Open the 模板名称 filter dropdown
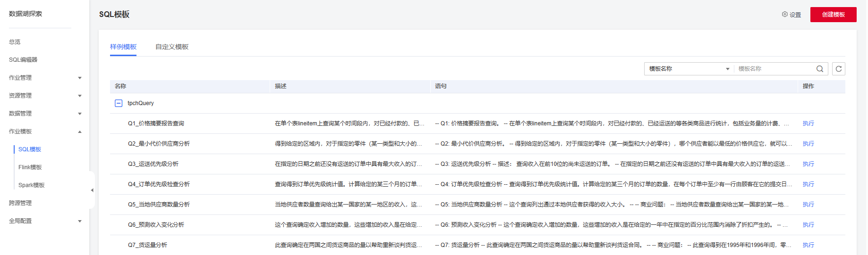Screen dimensions: 868x255 [689, 69]
